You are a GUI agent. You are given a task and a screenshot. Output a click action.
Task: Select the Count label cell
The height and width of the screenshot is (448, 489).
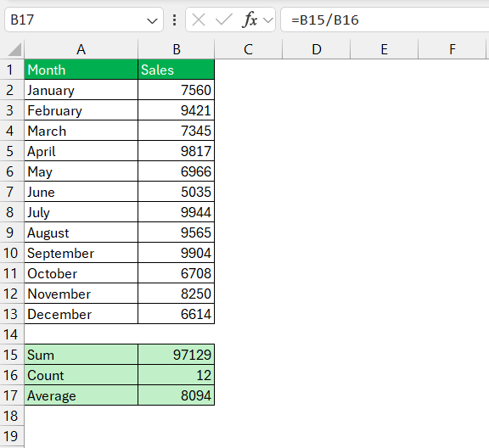point(81,375)
